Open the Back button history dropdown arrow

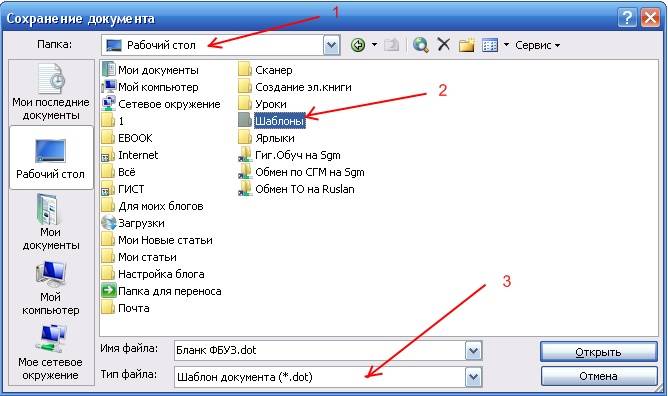coord(374,45)
